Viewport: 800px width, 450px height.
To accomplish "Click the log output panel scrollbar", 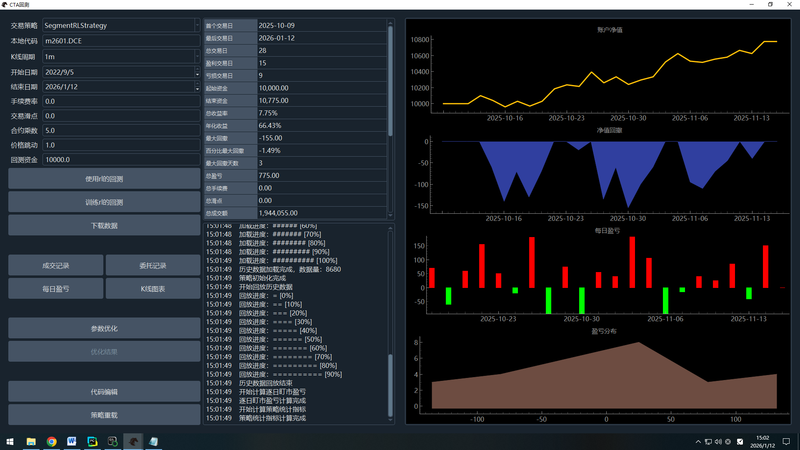I will pos(391,320).
